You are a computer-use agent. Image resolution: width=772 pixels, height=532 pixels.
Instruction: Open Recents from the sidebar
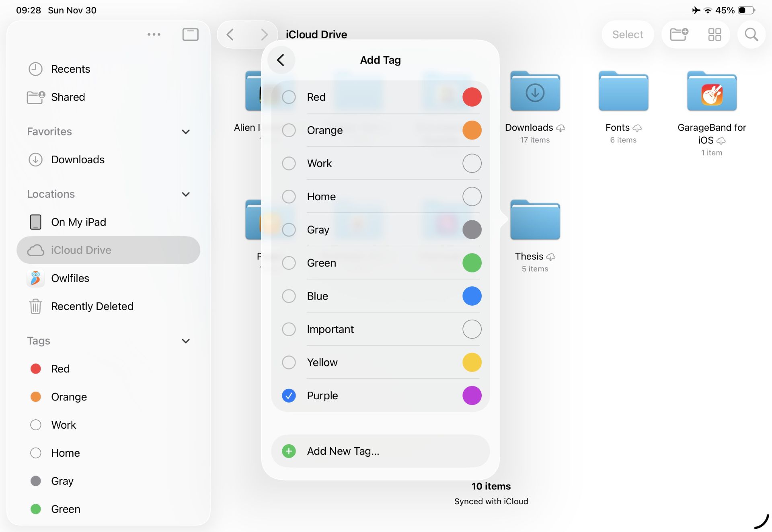pyautogui.click(x=70, y=69)
